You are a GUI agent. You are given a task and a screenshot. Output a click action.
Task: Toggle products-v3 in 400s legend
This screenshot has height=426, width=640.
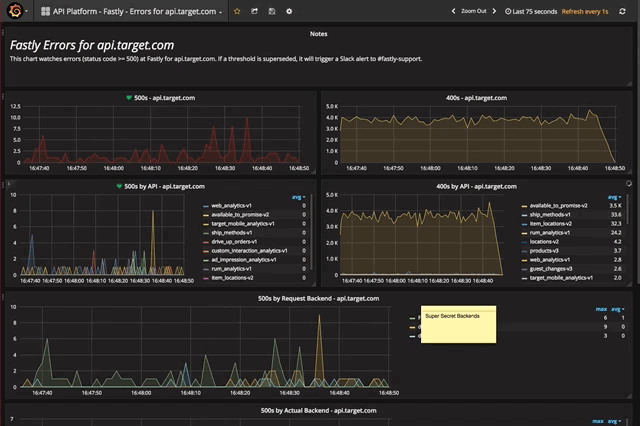click(x=544, y=251)
